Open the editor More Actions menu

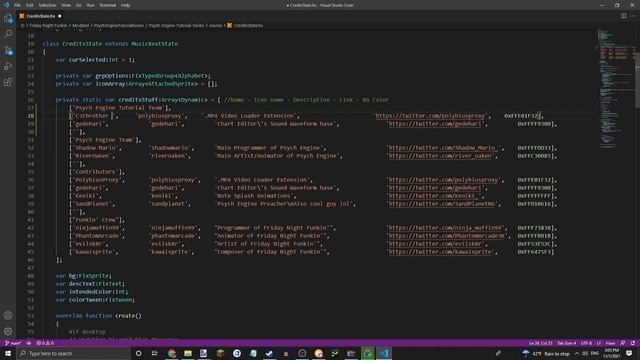pos(632,16)
